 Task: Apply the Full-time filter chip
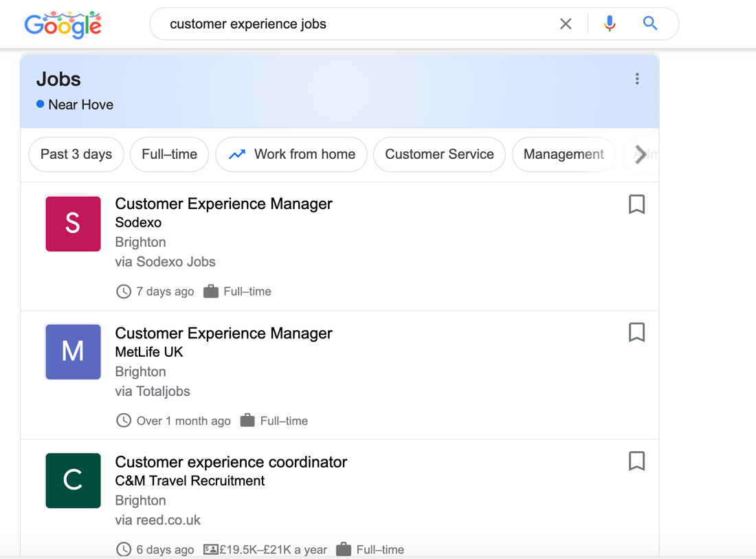click(169, 154)
